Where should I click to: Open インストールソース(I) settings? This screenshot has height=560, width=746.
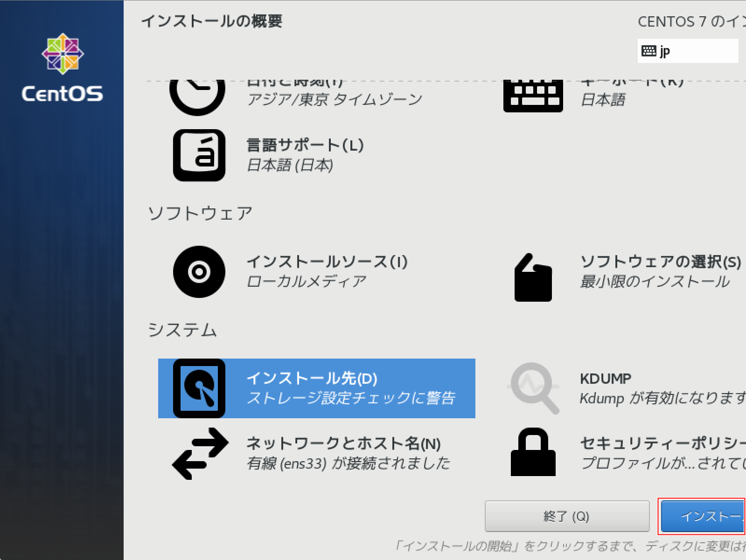coord(327,262)
